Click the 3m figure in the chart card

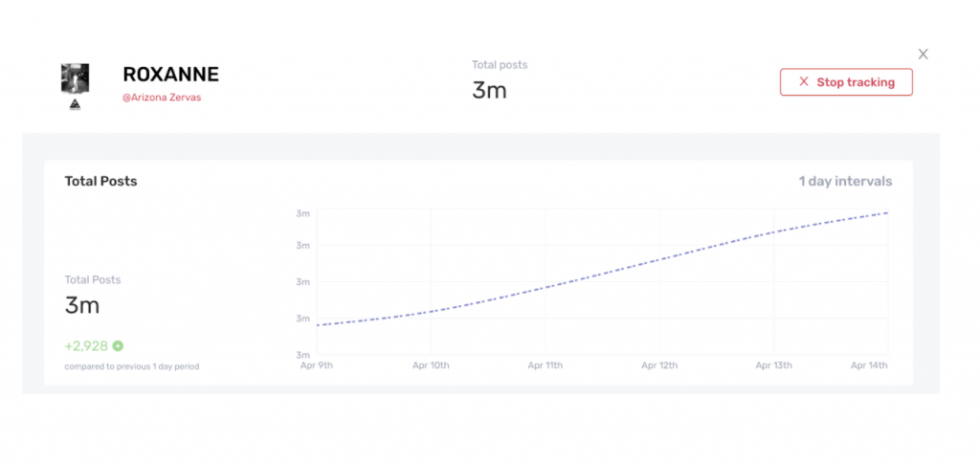click(82, 305)
